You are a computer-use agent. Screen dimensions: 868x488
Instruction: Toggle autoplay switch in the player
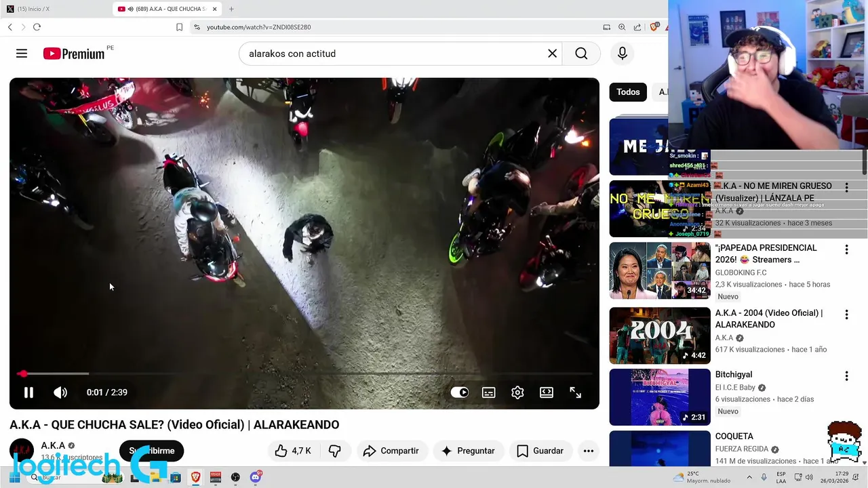coord(460,392)
